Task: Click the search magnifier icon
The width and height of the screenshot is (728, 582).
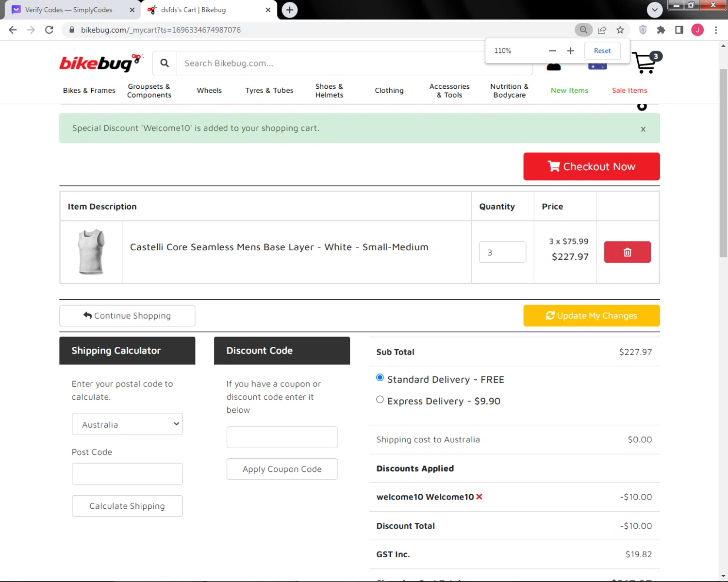Action: click(x=165, y=63)
